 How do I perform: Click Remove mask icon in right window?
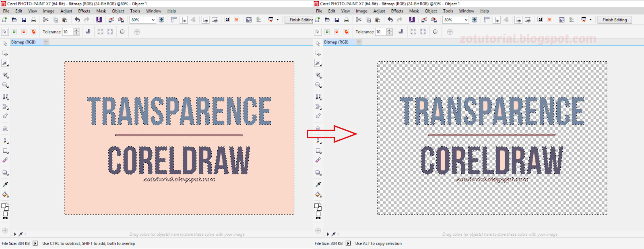(x=549, y=20)
